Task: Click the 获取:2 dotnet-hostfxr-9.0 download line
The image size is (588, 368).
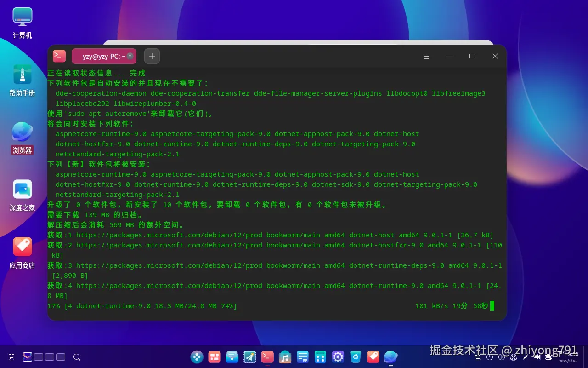Action: (x=275, y=250)
